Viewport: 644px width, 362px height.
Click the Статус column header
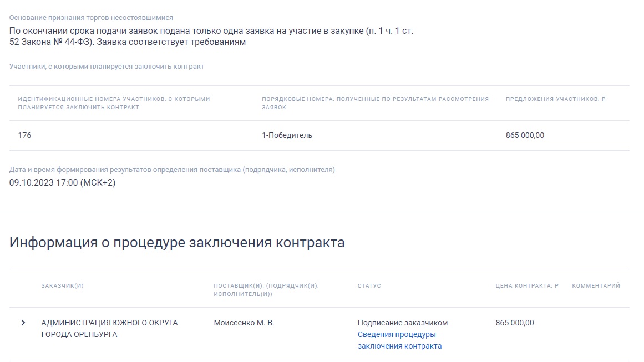tap(369, 286)
